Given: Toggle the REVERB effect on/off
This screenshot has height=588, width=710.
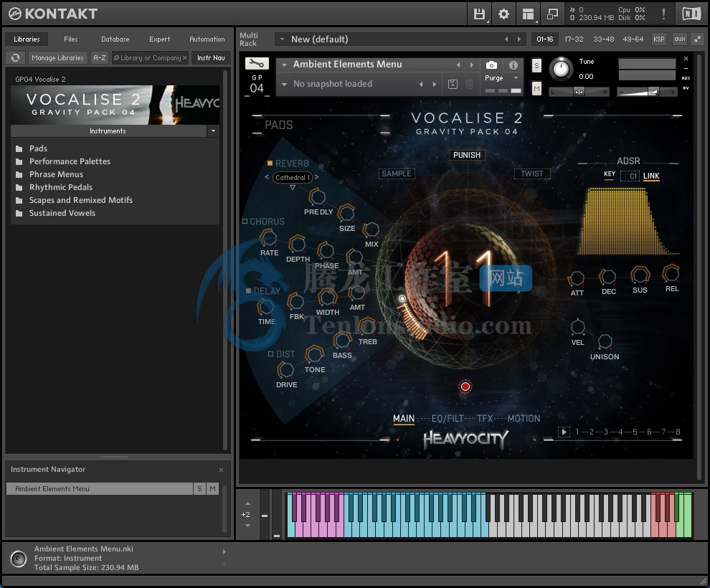Looking at the screenshot, I should coord(270,163).
